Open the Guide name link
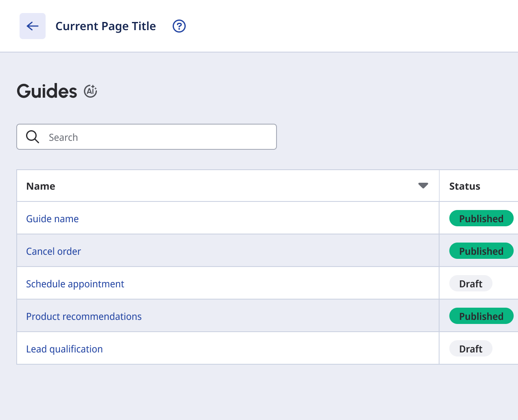Screen dimensions: 518x420 tap(53, 219)
